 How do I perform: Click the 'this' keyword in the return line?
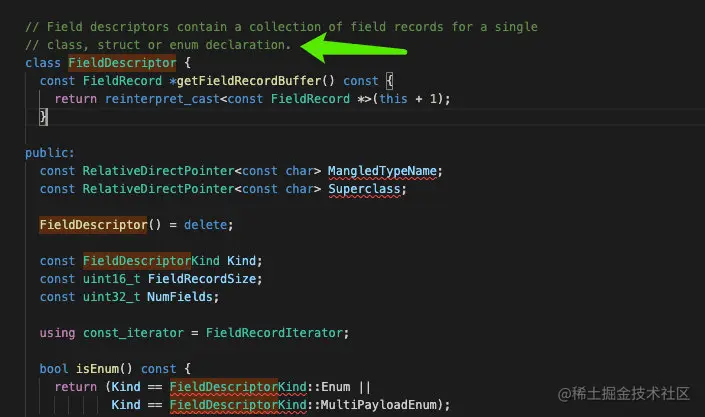click(393, 99)
